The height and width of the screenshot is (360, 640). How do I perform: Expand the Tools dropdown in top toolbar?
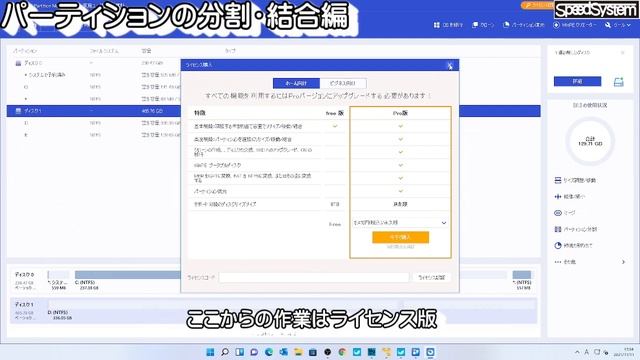tap(618, 25)
